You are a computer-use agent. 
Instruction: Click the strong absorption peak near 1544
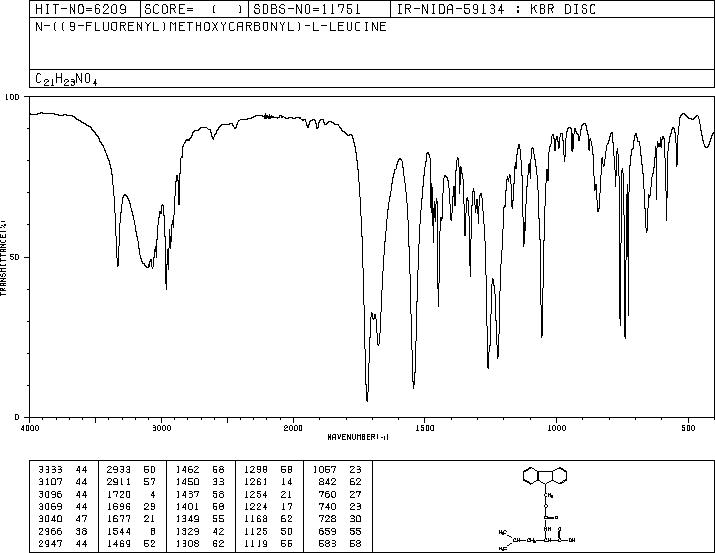[414, 387]
